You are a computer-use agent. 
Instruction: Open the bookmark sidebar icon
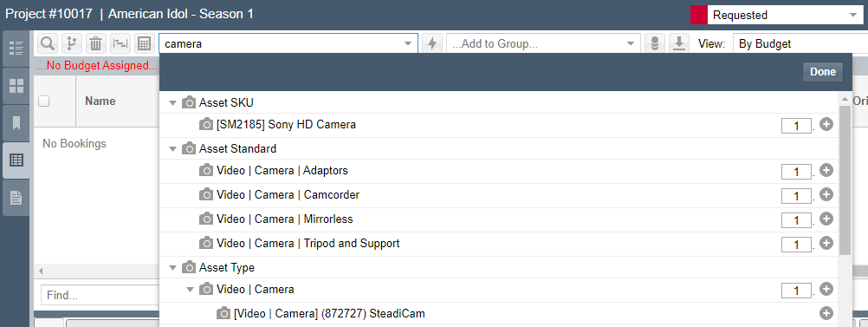point(16,123)
